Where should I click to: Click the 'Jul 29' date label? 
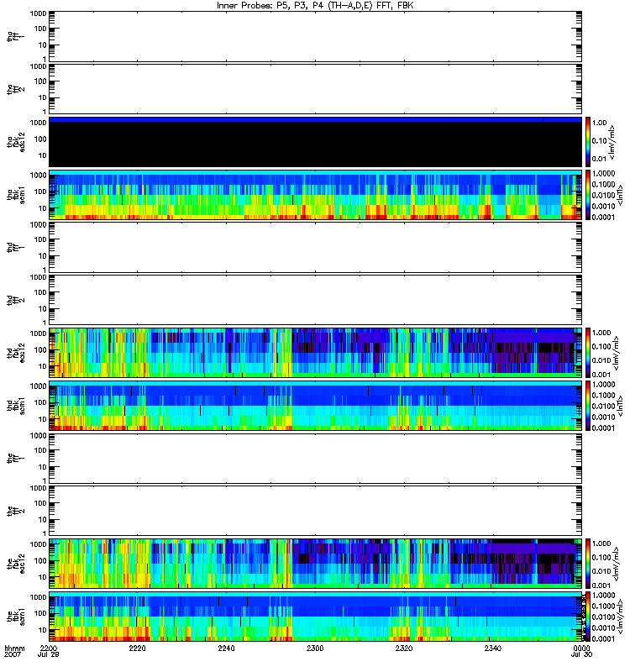49,655
